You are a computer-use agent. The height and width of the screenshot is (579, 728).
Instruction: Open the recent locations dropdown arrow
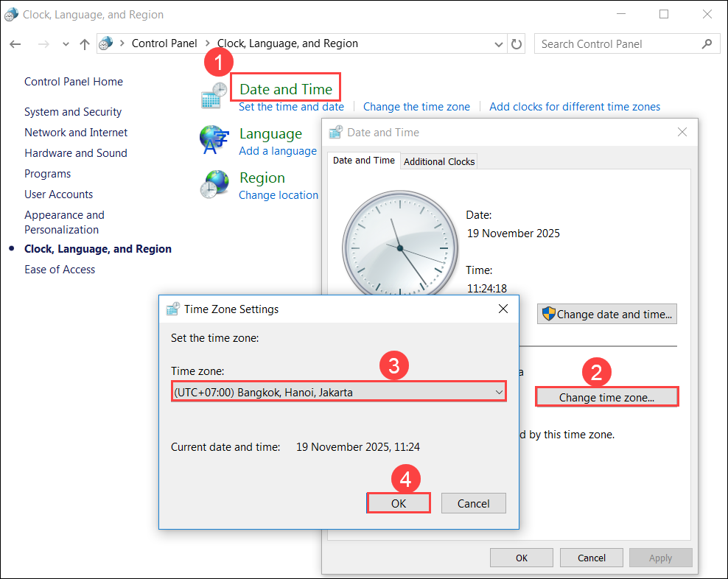[x=66, y=44]
